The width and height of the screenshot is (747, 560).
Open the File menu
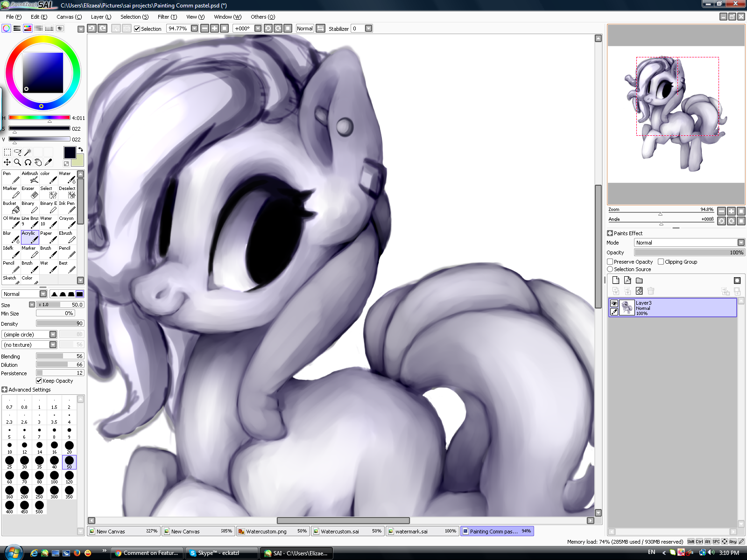pos(14,17)
